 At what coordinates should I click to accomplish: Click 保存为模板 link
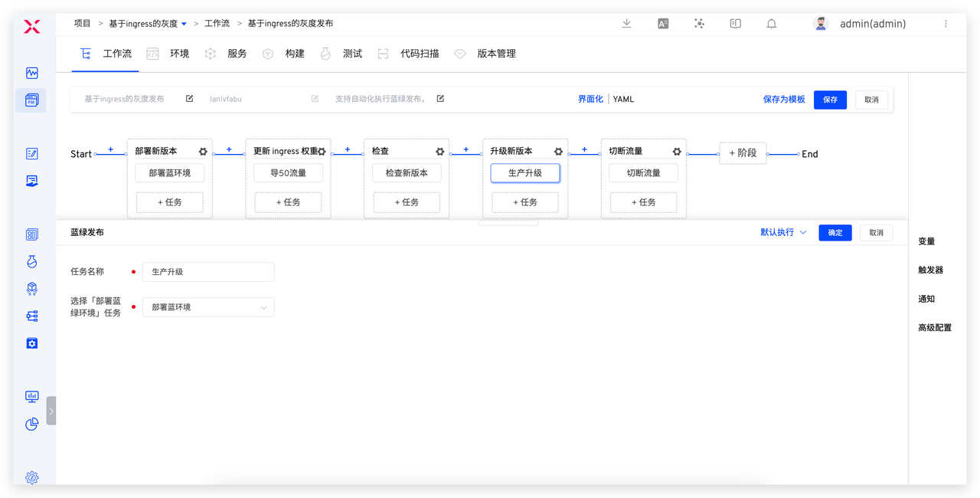784,100
